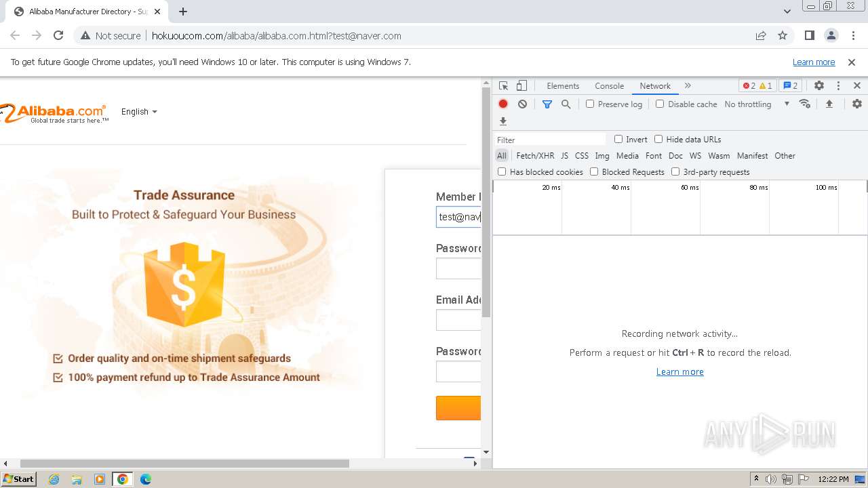Check the Blocked Requests checkbox
The width and height of the screenshot is (868, 488).
594,171
